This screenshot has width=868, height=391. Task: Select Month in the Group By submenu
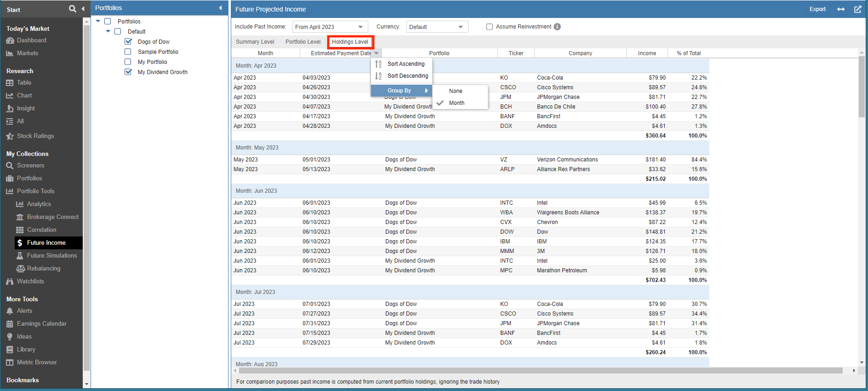460,103
